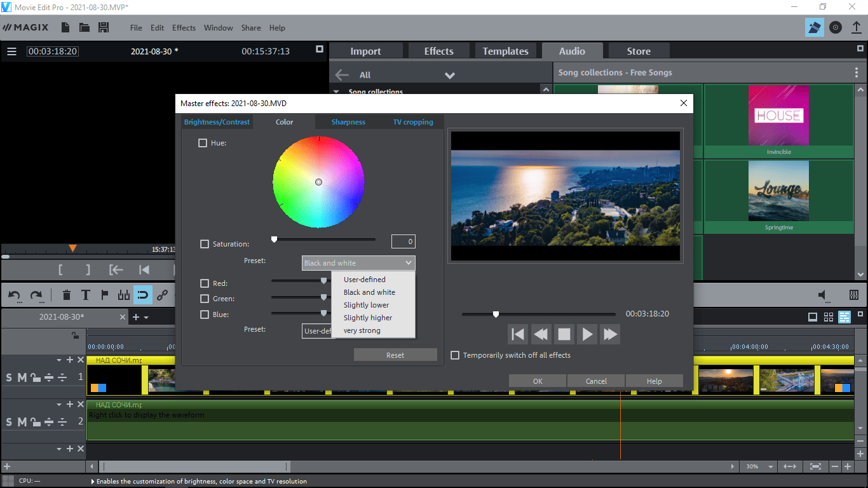
Task: Check Temporarily switch off all effects
Action: tap(455, 355)
